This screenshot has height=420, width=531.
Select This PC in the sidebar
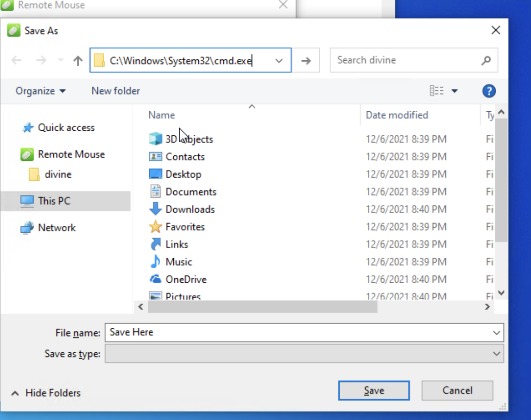[x=65, y=201]
